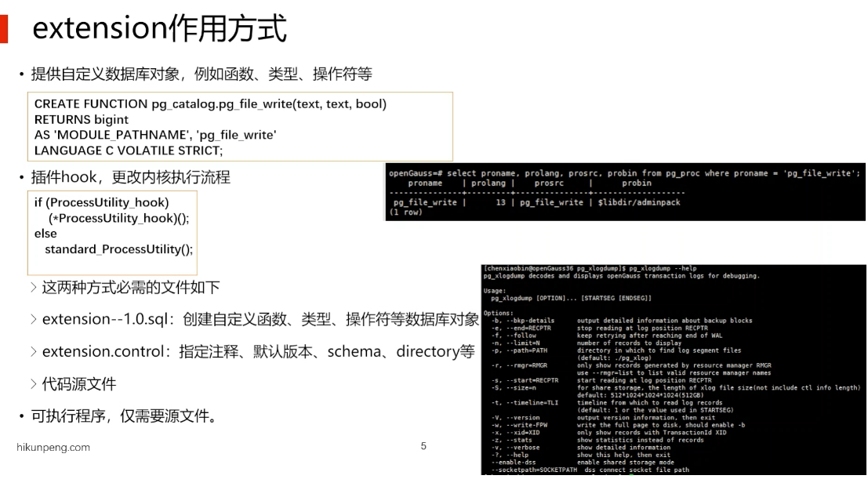Click the sub-bullet "这两种方式必需的文件如下"
Image resolution: width=868 pixels, height=479 pixels.
click(x=131, y=288)
